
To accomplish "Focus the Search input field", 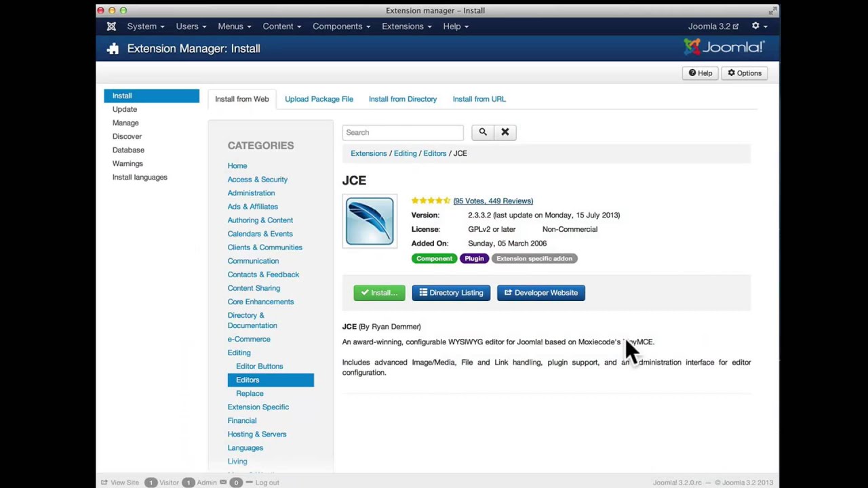I will click(x=403, y=132).
